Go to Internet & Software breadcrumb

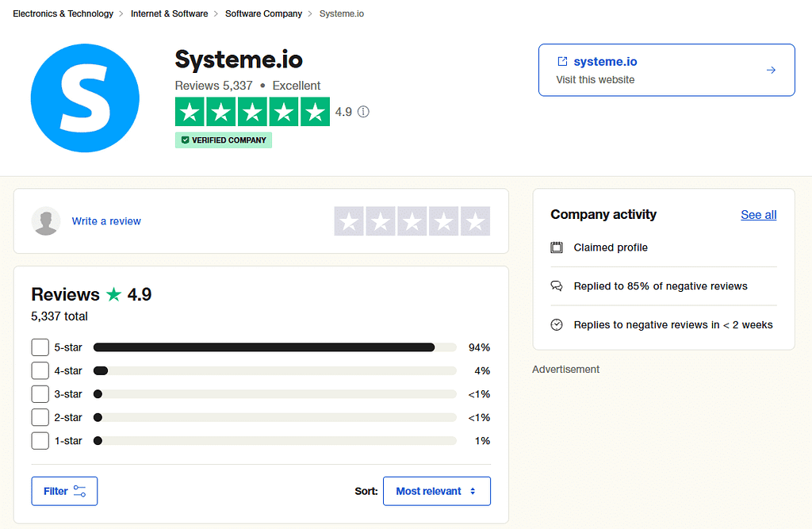tap(170, 13)
